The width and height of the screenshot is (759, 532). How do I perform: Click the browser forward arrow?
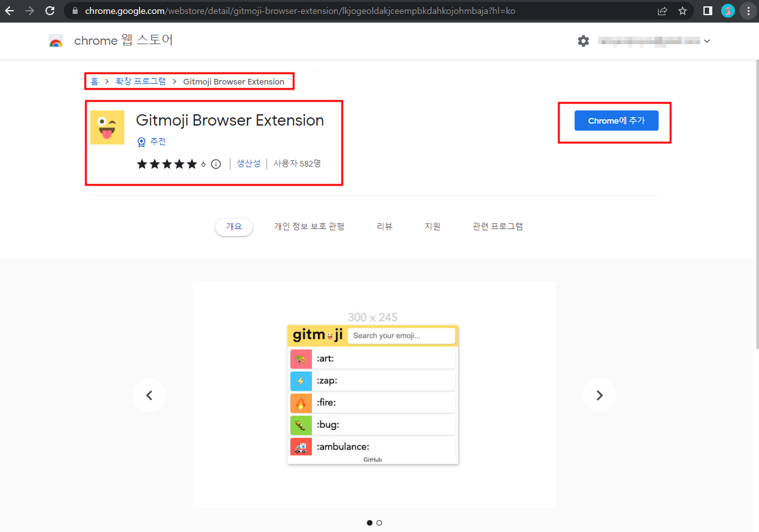click(x=30, y=11)
